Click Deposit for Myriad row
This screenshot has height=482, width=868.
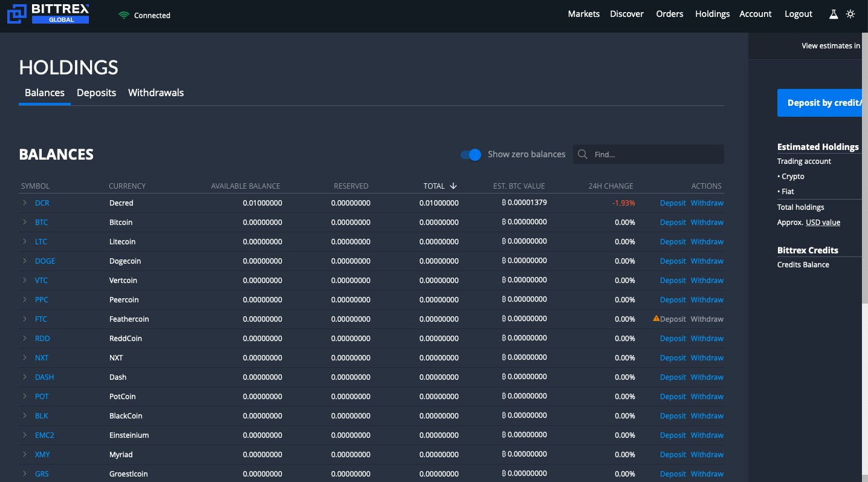tap(673, 454)
